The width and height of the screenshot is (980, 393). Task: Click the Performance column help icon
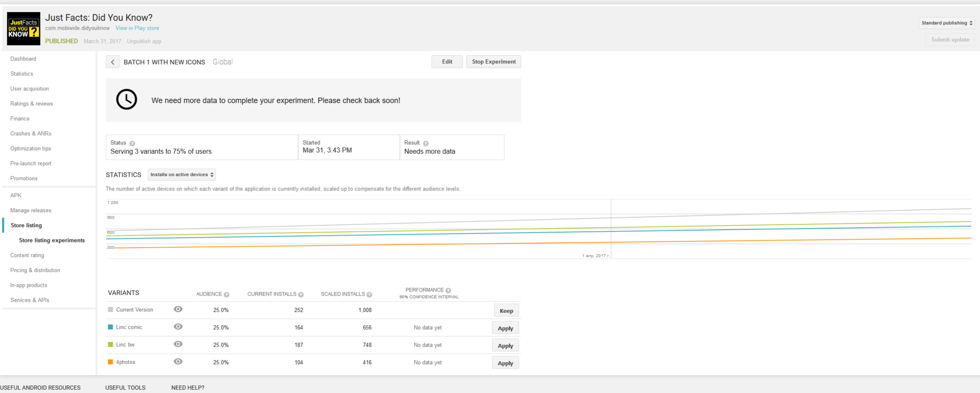(448, 290)
